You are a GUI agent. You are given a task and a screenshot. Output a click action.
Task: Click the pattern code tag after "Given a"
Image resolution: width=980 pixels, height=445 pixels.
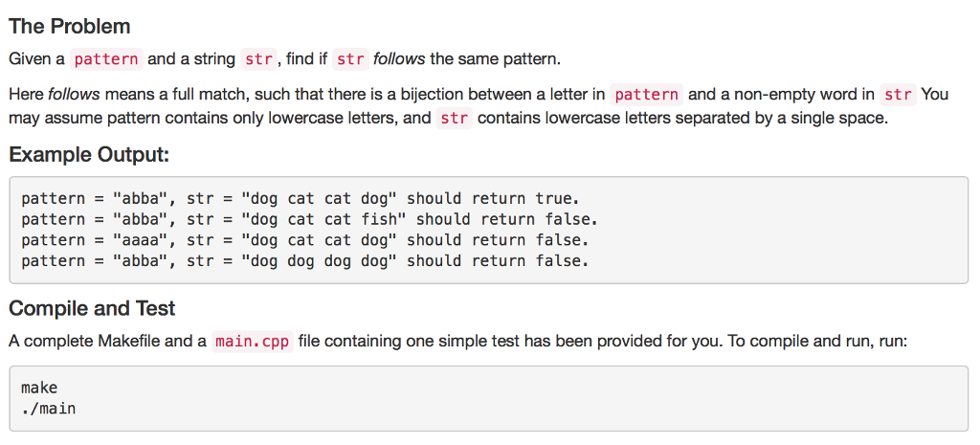coord(106,58)
